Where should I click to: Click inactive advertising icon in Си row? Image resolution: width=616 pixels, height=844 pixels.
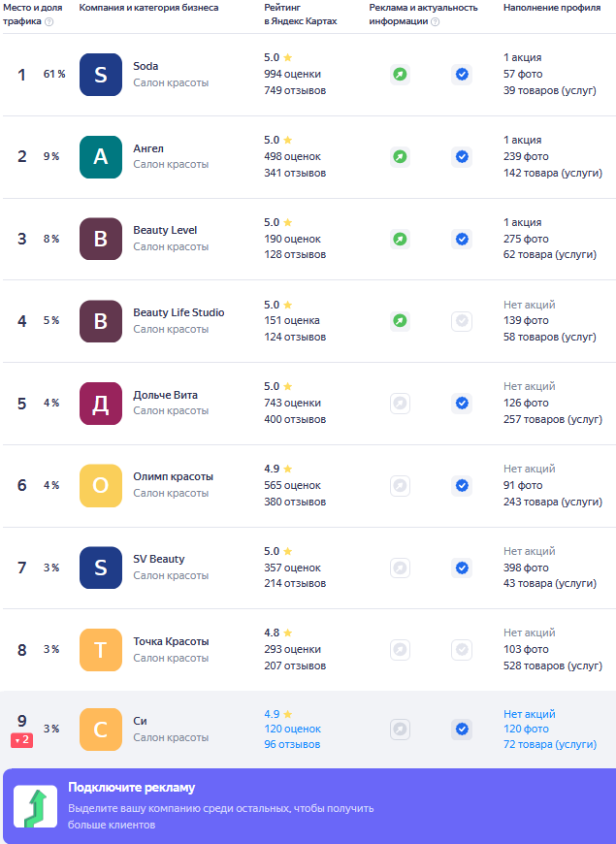(400, 730)
